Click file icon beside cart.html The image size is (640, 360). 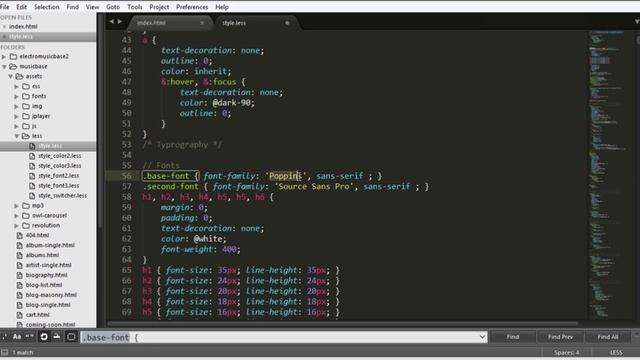(x=19, y=315)
